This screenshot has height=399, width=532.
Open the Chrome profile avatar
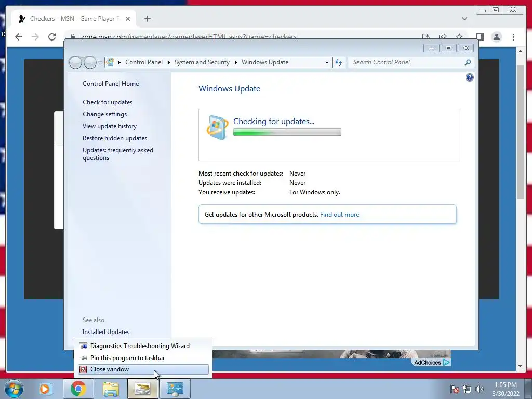coord(496,37)
